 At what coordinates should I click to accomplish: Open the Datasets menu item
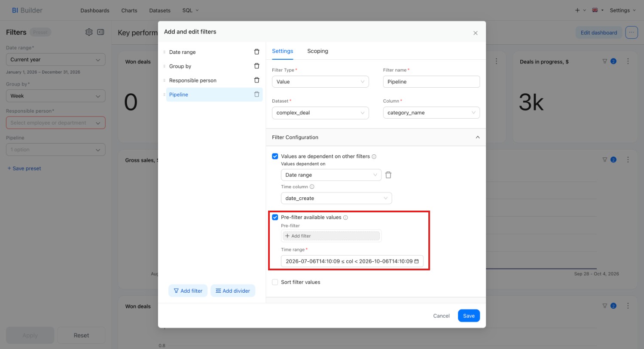160,10
